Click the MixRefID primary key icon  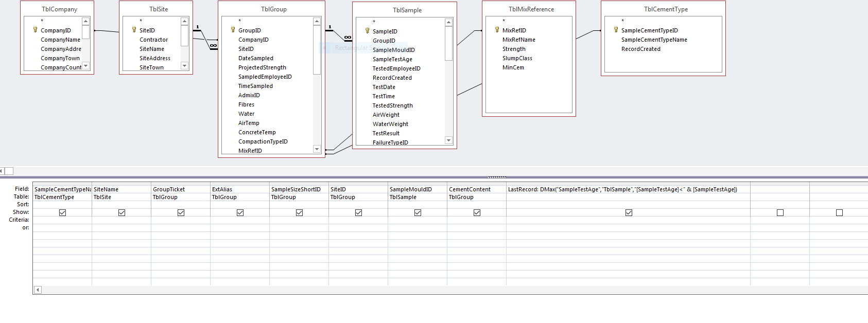497,30
